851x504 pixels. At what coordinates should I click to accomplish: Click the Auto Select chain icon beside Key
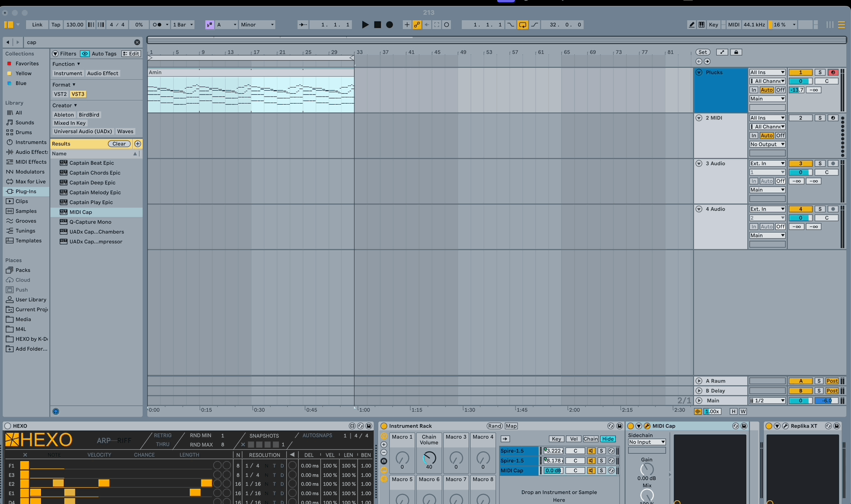tap(505, 439)
